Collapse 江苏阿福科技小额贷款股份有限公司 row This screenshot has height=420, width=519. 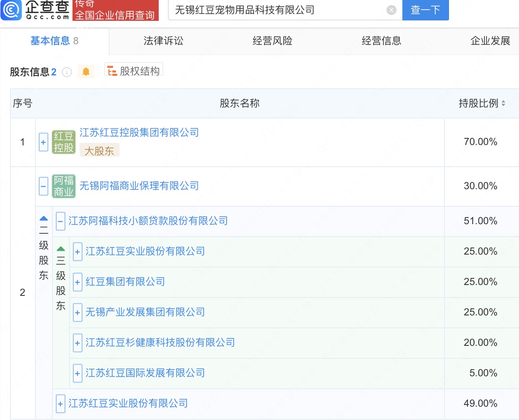click(x=60, y=221)
